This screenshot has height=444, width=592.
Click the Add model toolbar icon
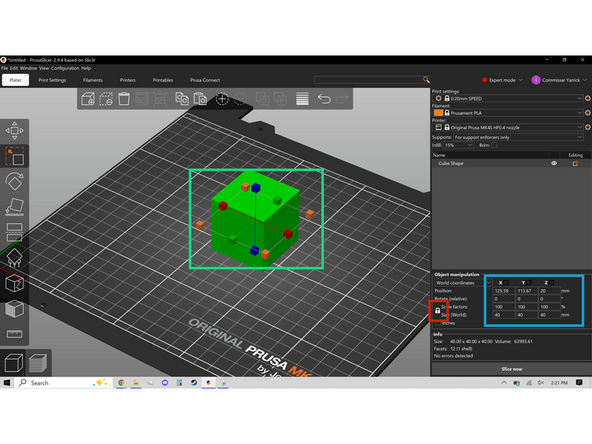click(x=88, y=99)
